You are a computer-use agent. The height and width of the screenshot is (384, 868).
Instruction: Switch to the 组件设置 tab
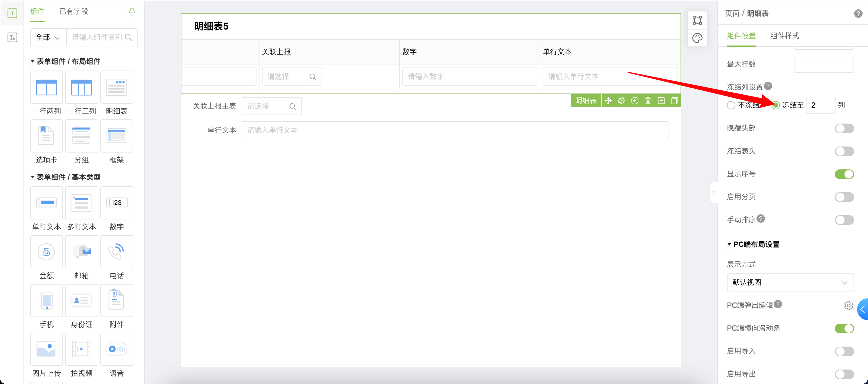point(741,36)
